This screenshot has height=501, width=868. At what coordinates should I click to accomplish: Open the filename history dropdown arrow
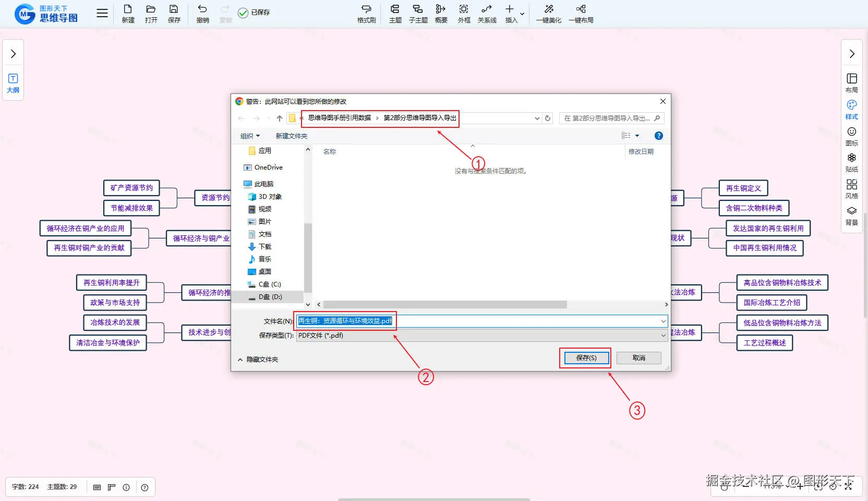tap(664, 321)
